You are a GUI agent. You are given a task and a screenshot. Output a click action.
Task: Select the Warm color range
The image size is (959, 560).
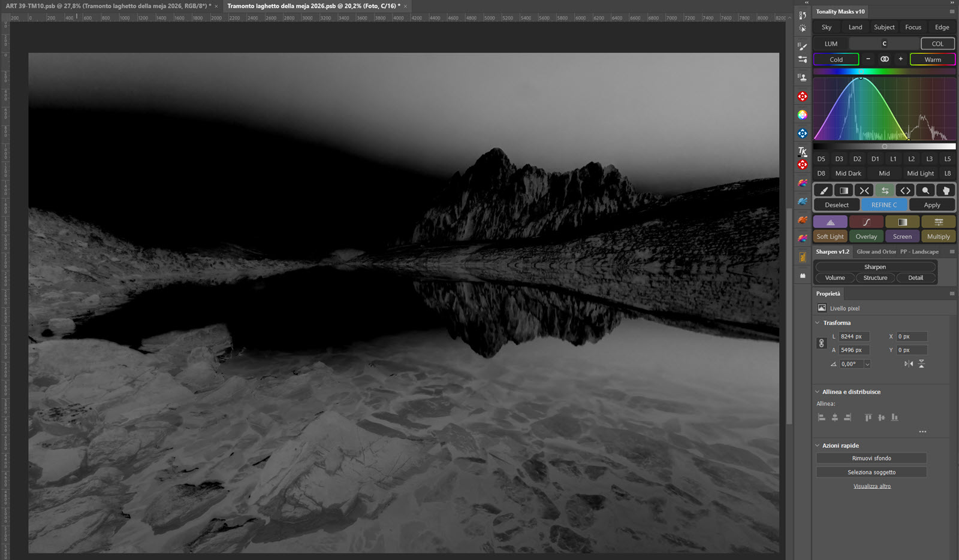[x=933, y=59]
